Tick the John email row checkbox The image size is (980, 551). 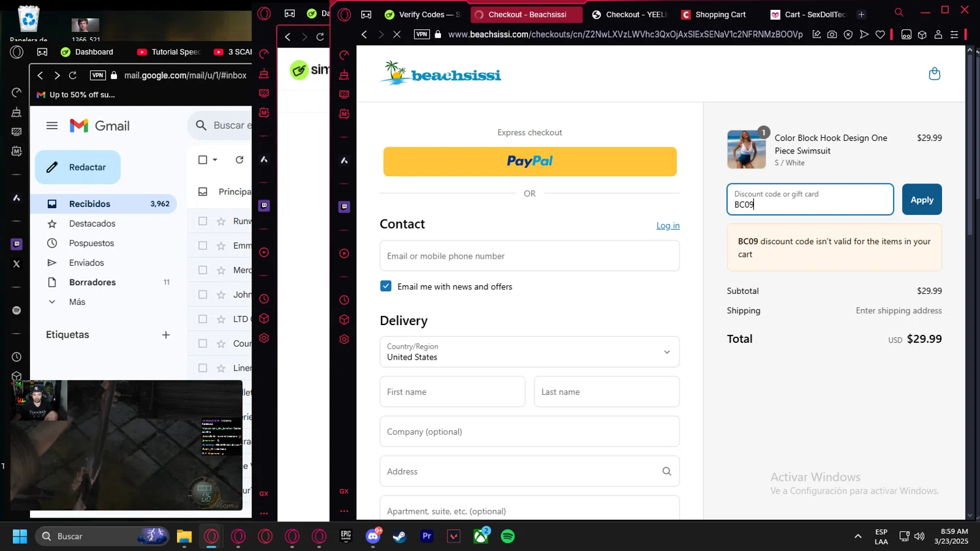[x=203, y=294]
